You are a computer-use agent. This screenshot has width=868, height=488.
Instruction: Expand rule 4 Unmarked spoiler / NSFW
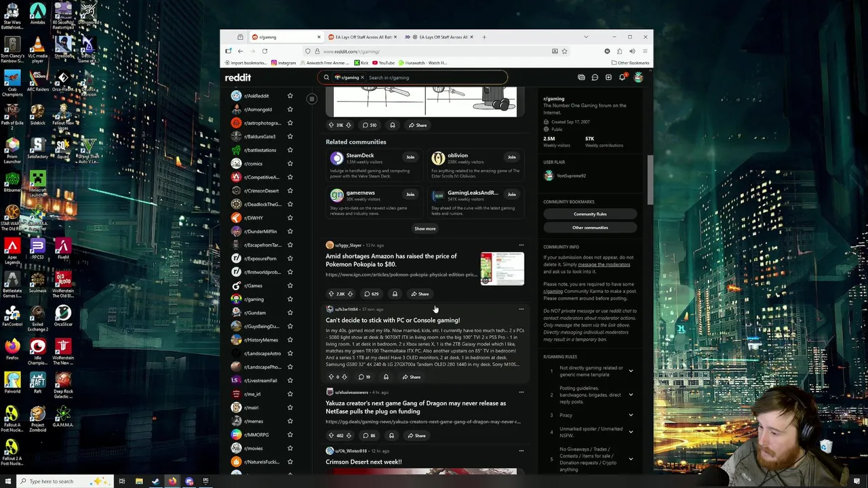click(631, 432)
